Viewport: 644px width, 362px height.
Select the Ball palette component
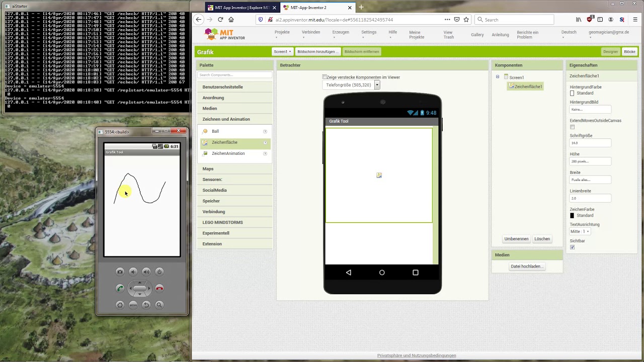tap(235, 131)
